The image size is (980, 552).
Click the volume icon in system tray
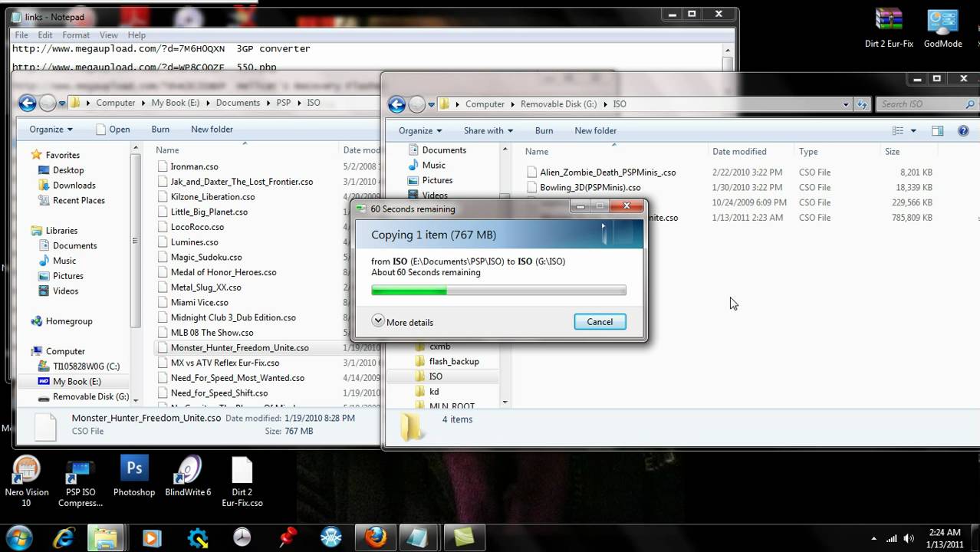click(x=908, y=538)
